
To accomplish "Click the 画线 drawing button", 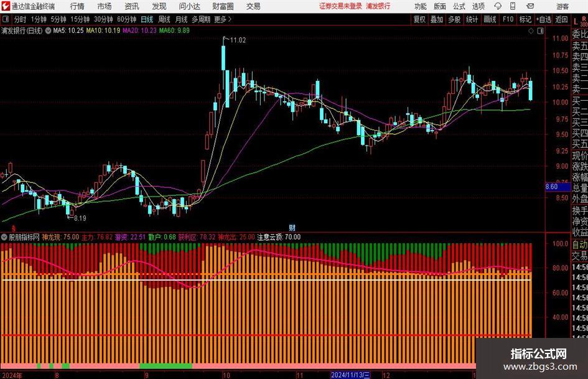I will tap(490, 19).
